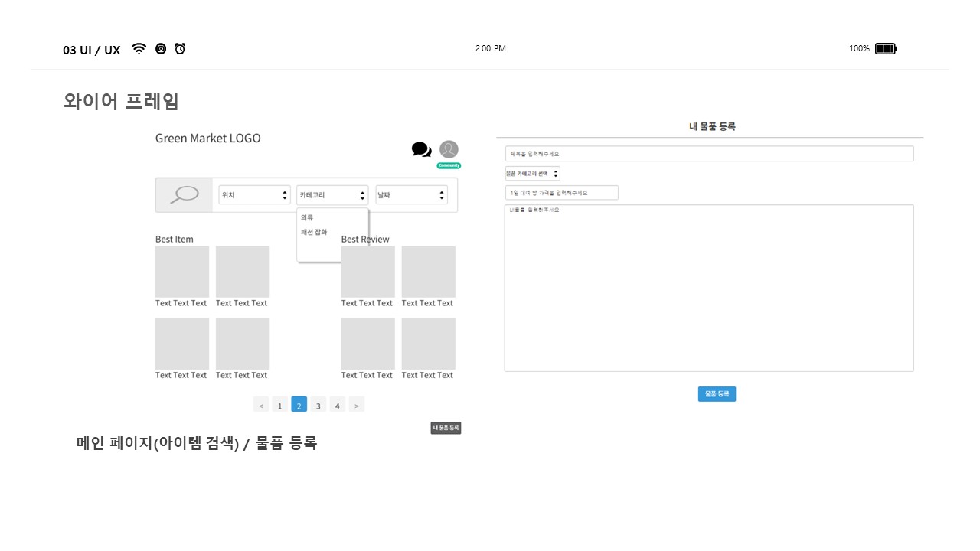Select the first Best Item thumbnail
The image size is (980, 551).
click(181, 271)
